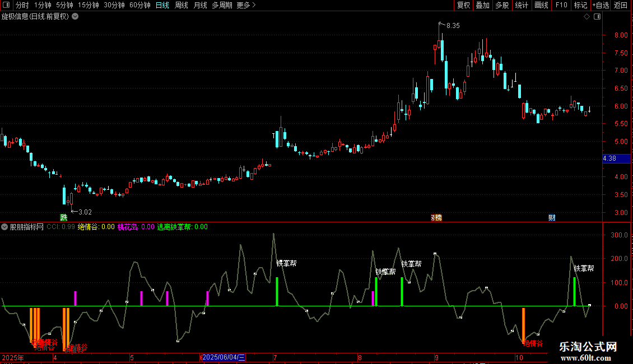Click the panel layout icon at top-left
Screen dimensions: 633x364
coord(6,5)
